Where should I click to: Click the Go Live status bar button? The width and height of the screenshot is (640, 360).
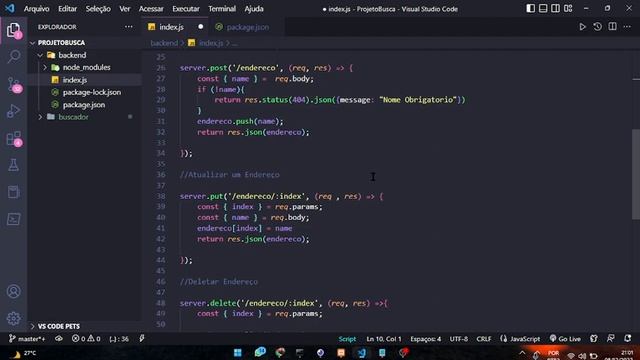[565, 339]
